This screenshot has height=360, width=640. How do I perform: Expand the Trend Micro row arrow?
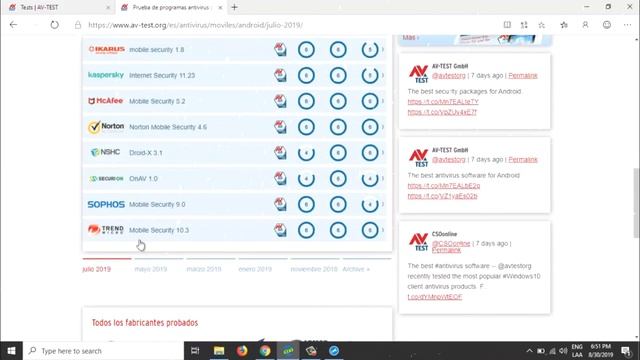coord(383,230)
